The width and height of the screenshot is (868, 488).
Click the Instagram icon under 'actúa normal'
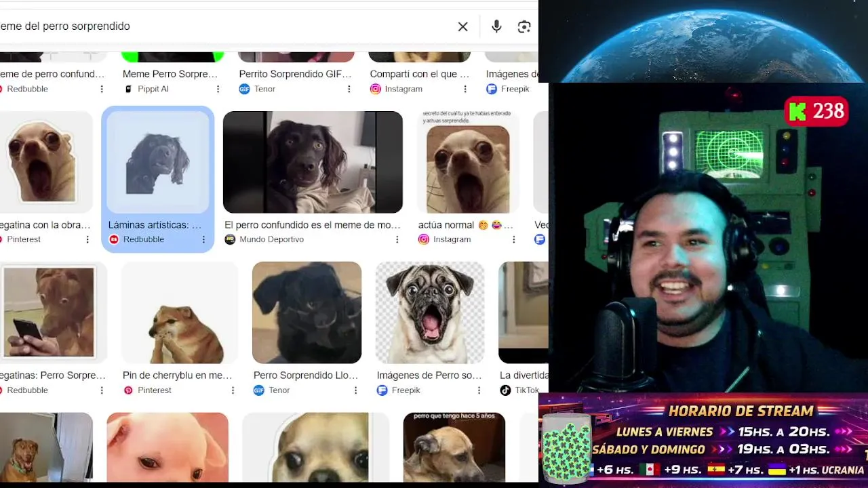tap(424, 239)
